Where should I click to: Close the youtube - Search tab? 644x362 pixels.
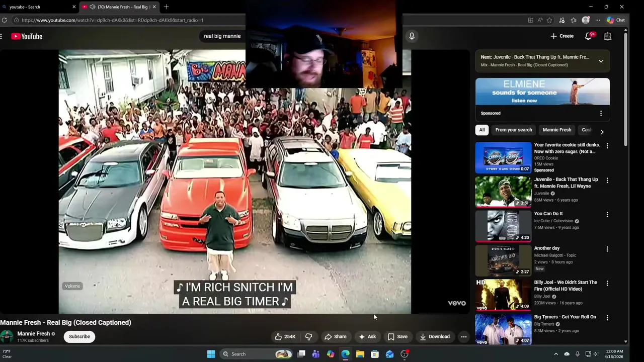click(74, 7)
